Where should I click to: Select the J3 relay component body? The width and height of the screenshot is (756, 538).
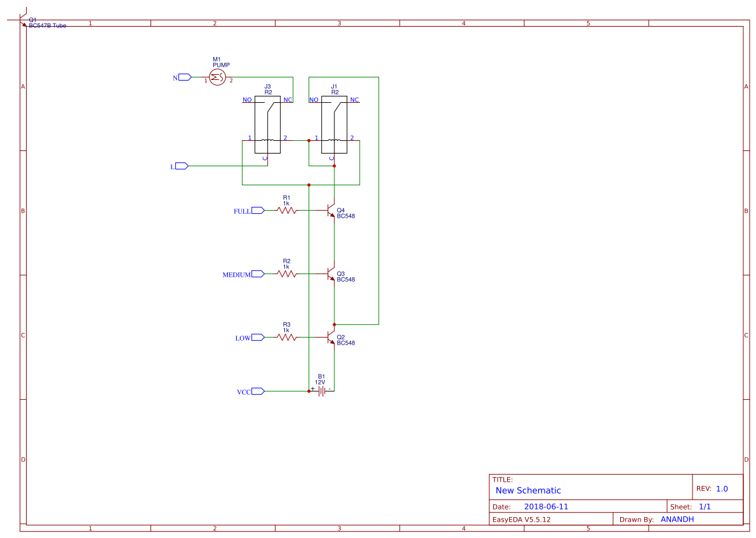click(268, 124)
